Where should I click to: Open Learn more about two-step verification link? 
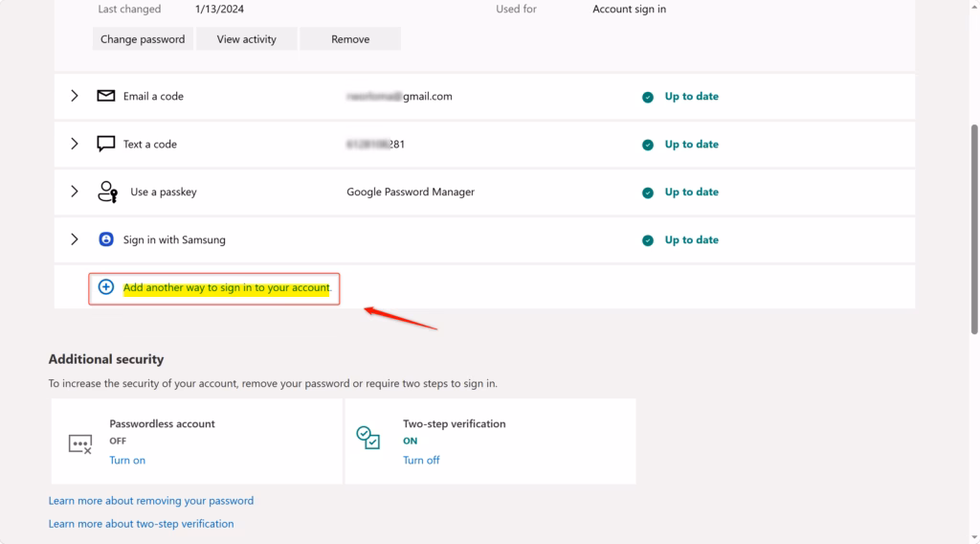(x=142, y=523)
